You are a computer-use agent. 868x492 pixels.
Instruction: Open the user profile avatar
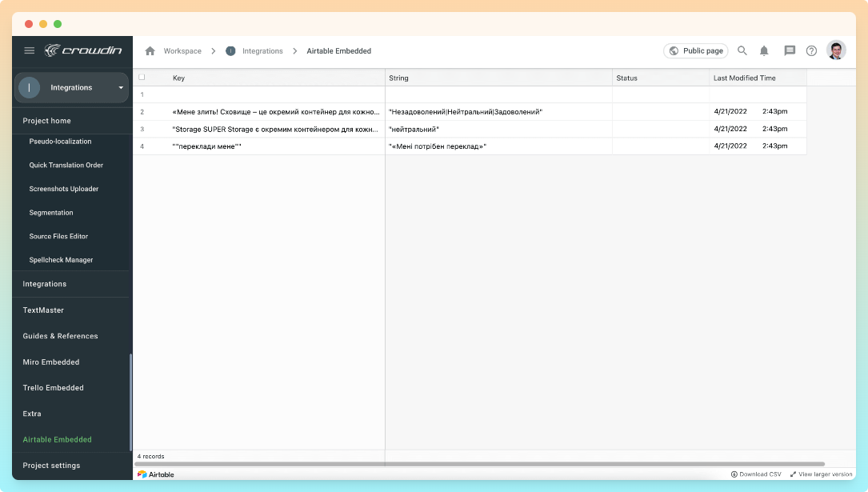coord(836,50)
